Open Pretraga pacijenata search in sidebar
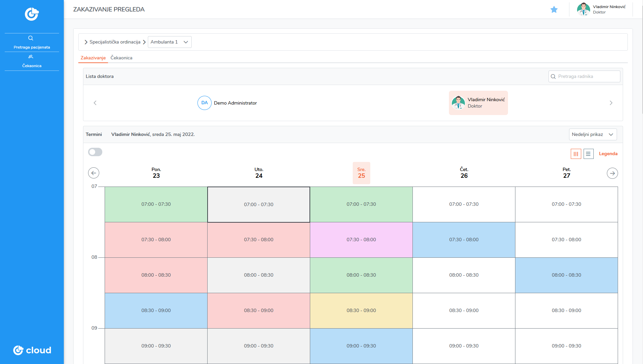 tap(32, 43)
